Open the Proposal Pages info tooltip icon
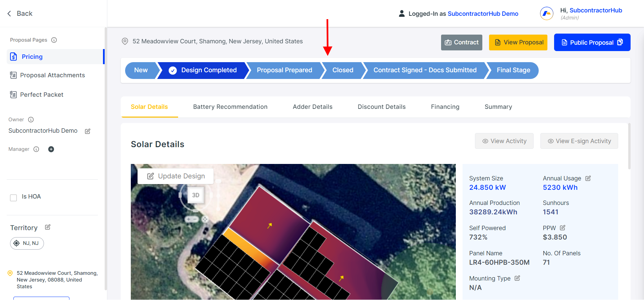 pyautogui.click(x=54, y=40)
